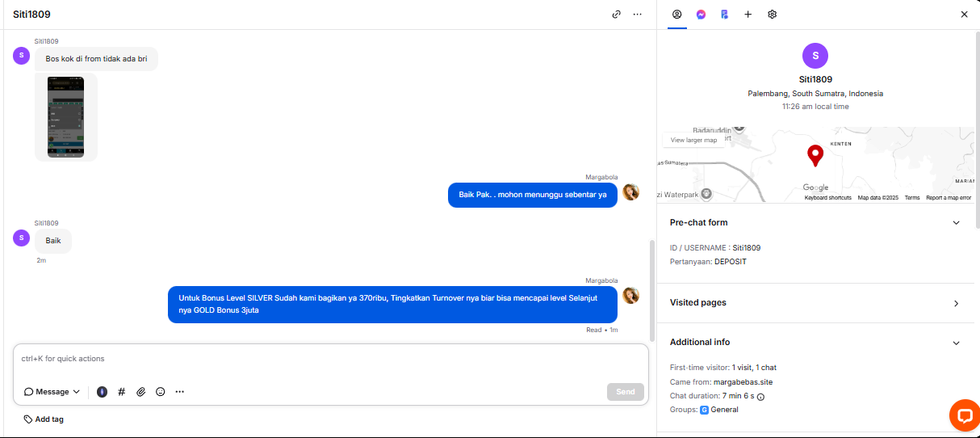
Task: Open the screenshot thumbnail sent by Siti1809
Action: (x=65, y=117)
